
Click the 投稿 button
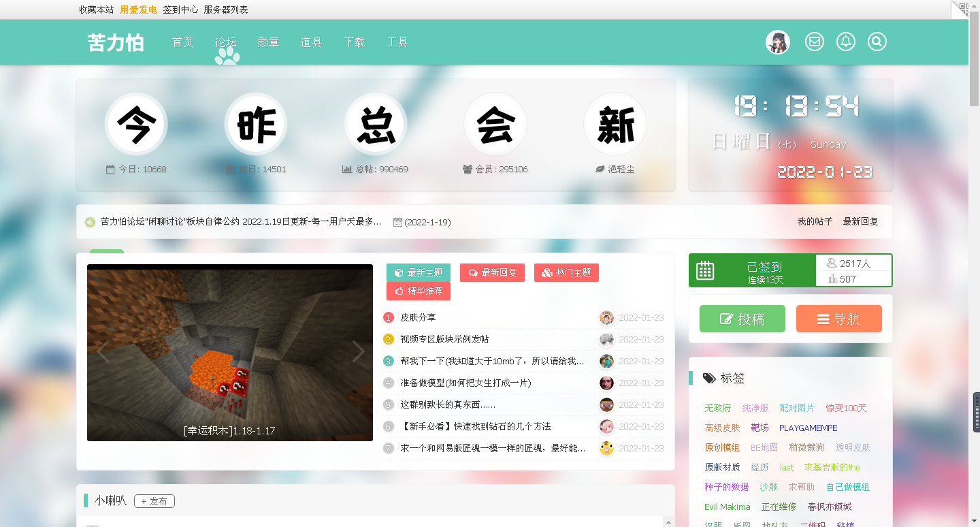pos(742,319)
